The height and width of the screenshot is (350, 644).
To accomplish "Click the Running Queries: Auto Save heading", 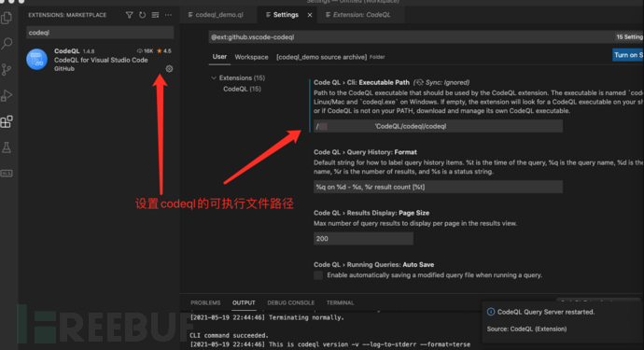I will coord(373,264).
